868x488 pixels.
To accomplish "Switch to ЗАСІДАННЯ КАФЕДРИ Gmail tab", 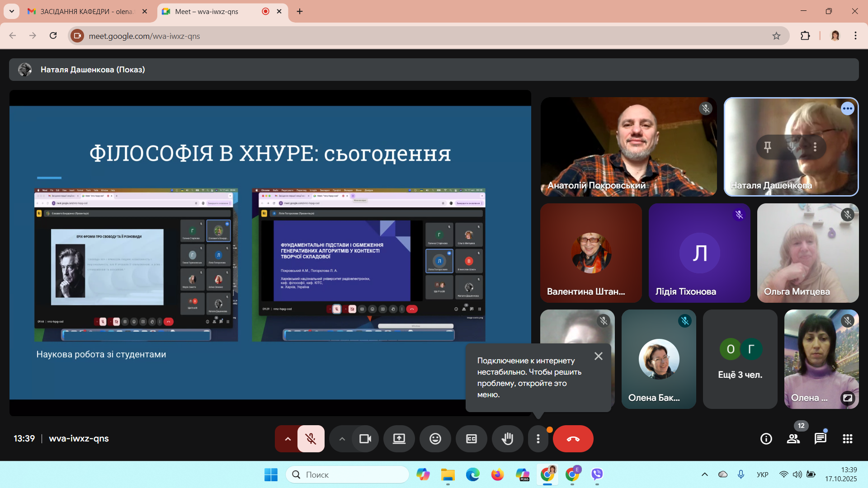I will pos(86,11).
